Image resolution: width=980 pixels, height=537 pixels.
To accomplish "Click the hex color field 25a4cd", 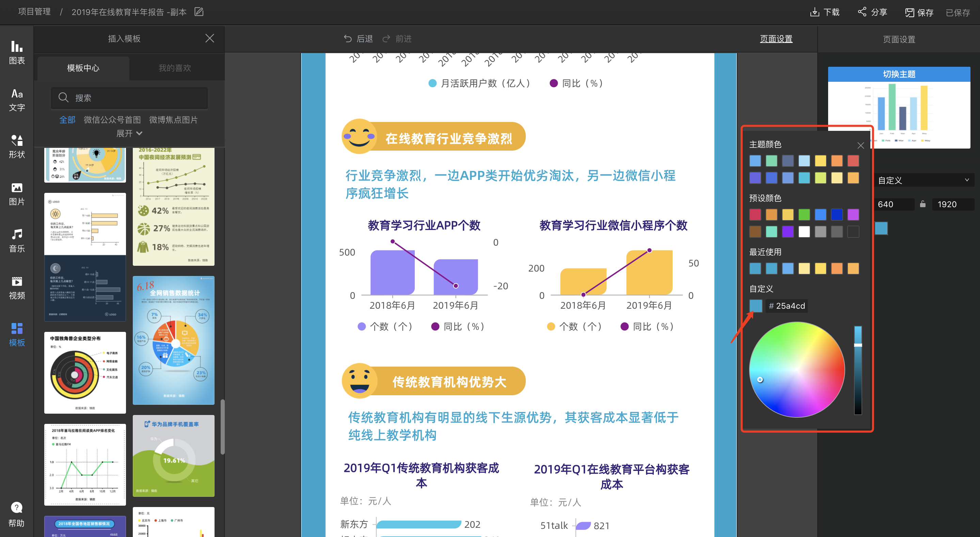I will (x=787, y=306).
